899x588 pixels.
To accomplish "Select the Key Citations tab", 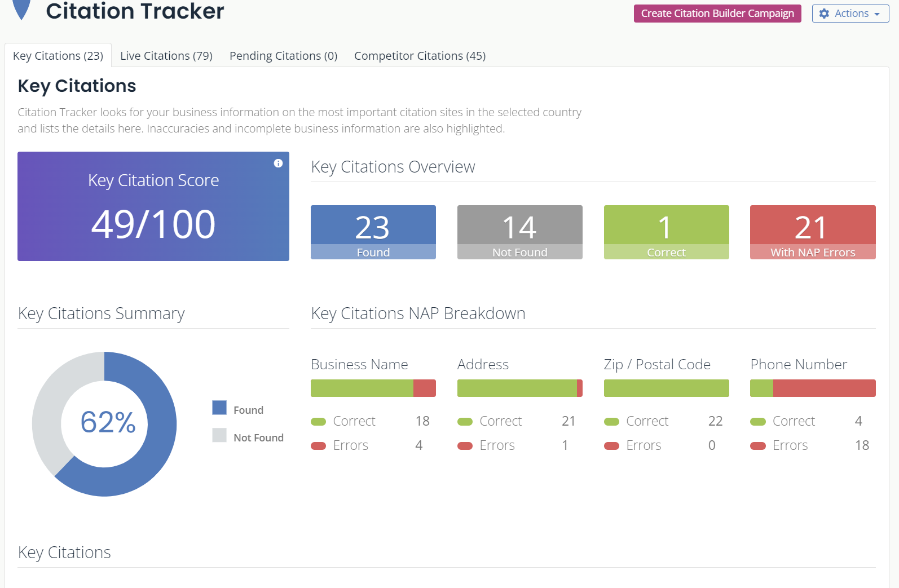I will tap(58, 56).
